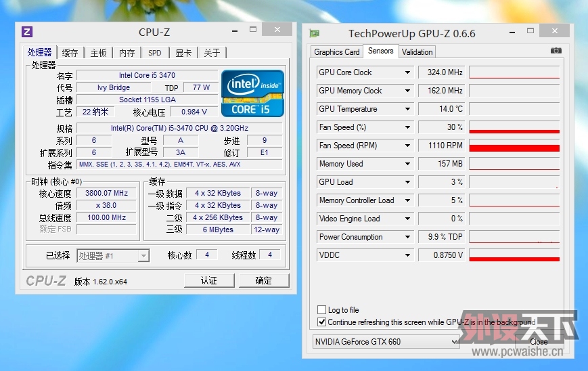Open the Memory Used sensor dropdown
Image resolution: width=588 pixels, height=371 pixels.
(407, 164)
